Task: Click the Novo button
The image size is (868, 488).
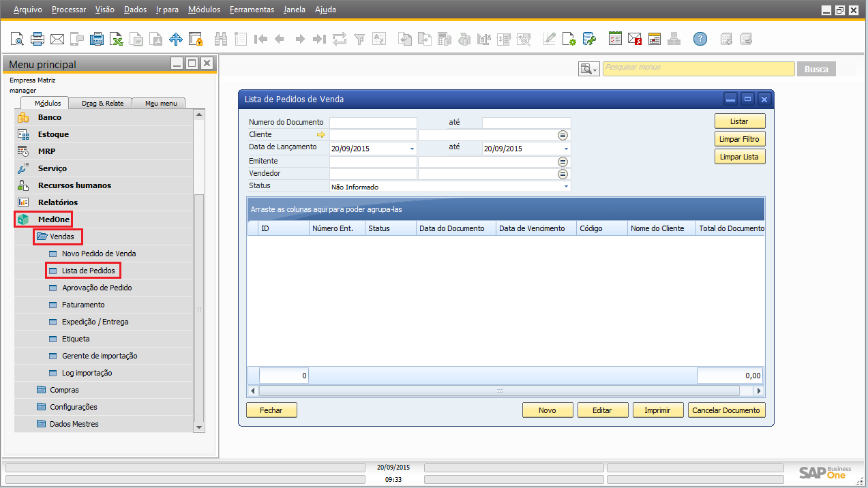Action: click(547, 410)
